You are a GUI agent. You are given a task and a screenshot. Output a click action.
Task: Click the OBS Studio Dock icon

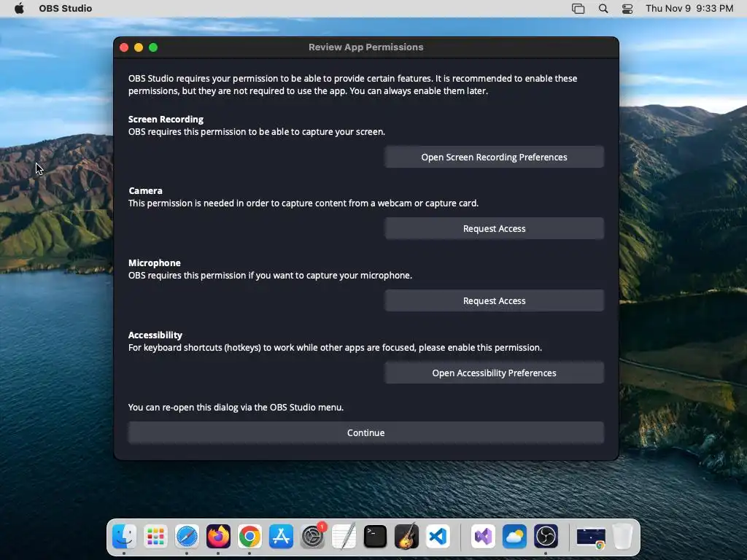click(546, 537)
